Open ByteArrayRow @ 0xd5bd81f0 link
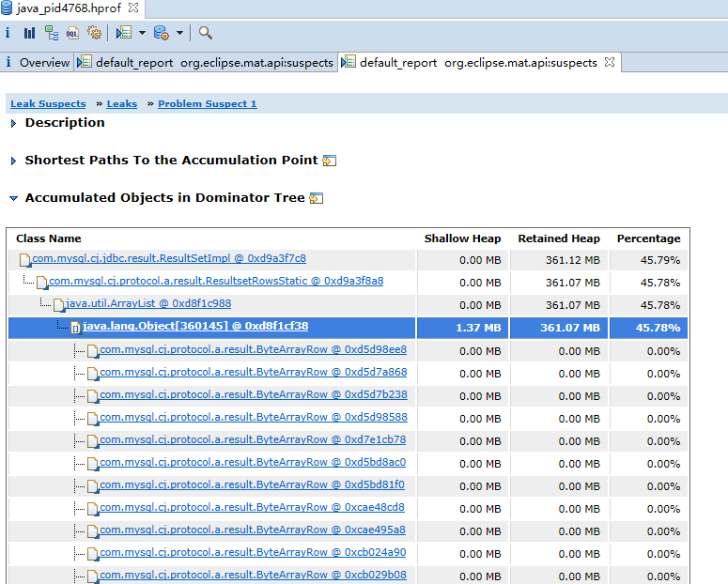728x584 pixels. point(252,484)
